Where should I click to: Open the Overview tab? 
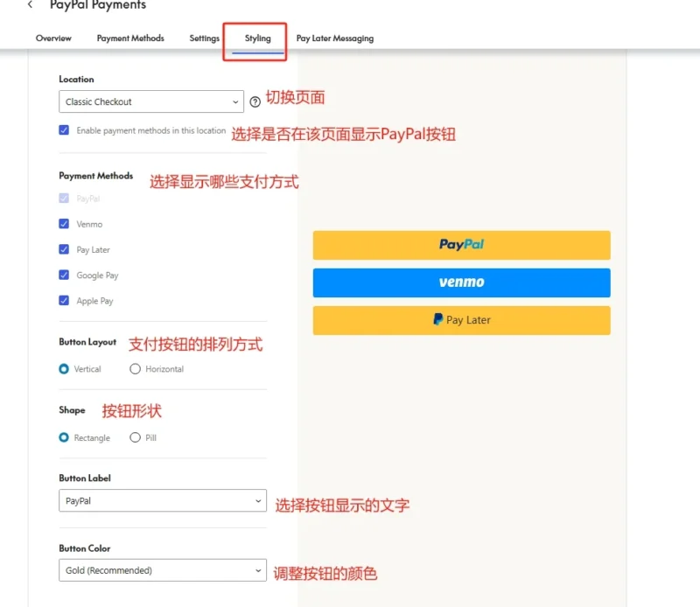click(x=53, y=38)
